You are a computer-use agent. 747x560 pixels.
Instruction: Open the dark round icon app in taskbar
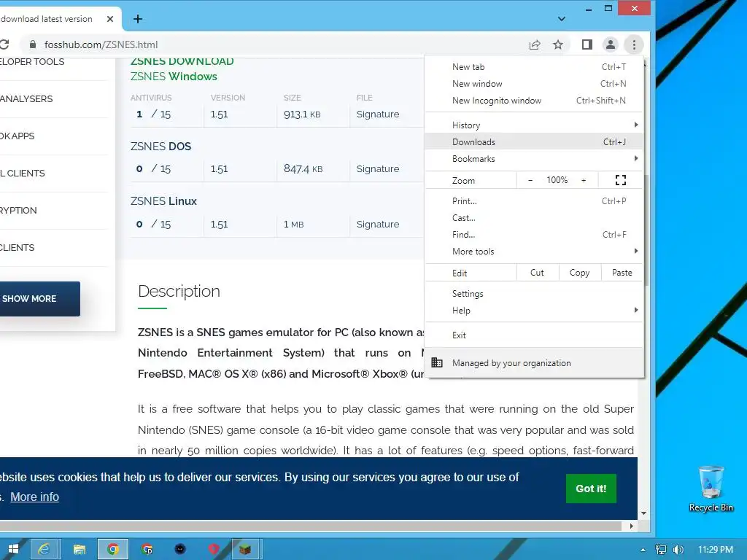[180, 549]
